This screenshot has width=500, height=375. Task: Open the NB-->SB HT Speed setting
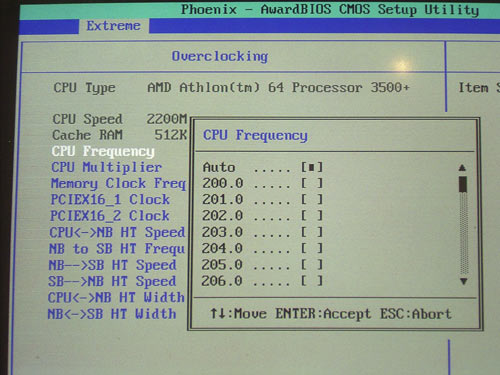pos(112,265)
